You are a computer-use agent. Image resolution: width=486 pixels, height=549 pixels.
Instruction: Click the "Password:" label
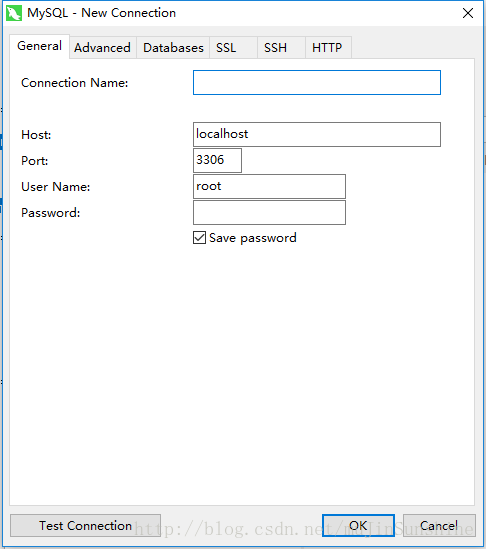point(50,213)
